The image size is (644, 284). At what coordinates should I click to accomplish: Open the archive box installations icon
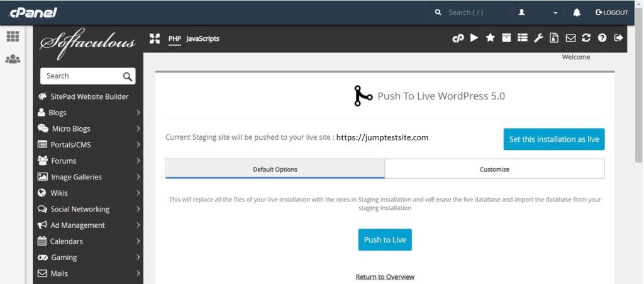506,38
